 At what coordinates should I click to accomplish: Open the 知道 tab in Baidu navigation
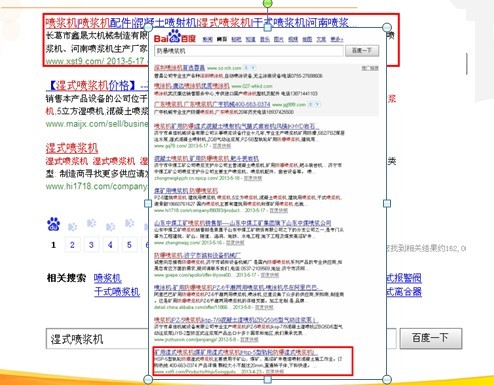[250, 39]
